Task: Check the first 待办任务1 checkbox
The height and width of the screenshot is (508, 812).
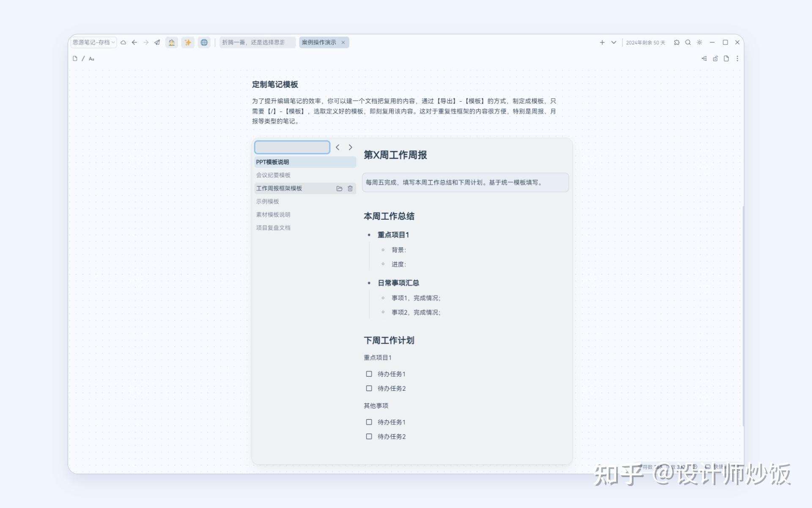Action: point(369,374)
